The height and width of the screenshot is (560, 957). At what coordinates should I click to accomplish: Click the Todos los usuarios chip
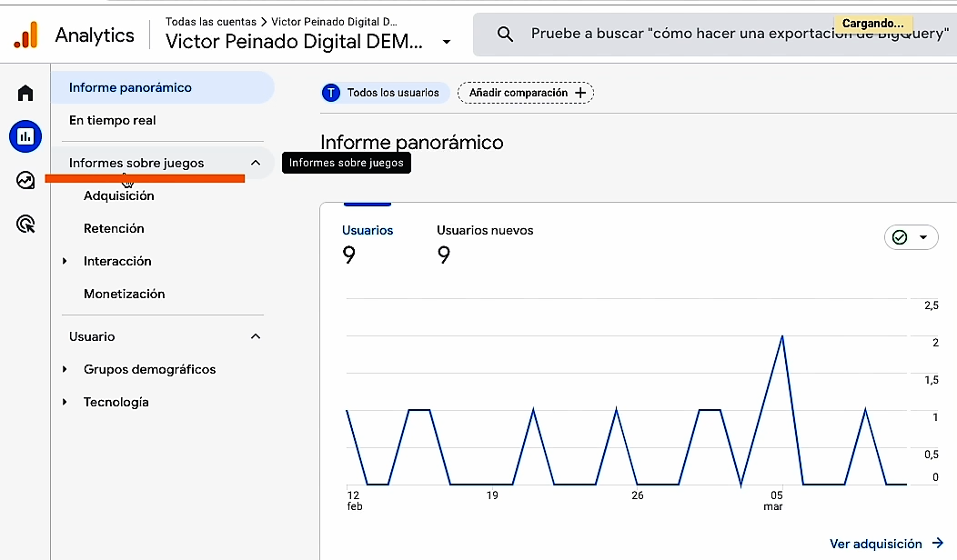[385, 93]
